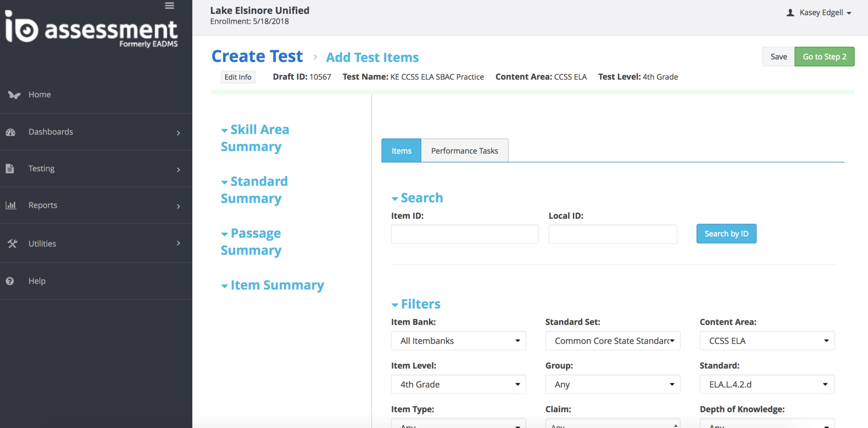
Task: Click the Reports bar chart icon
Action: [x=11, y=205]
